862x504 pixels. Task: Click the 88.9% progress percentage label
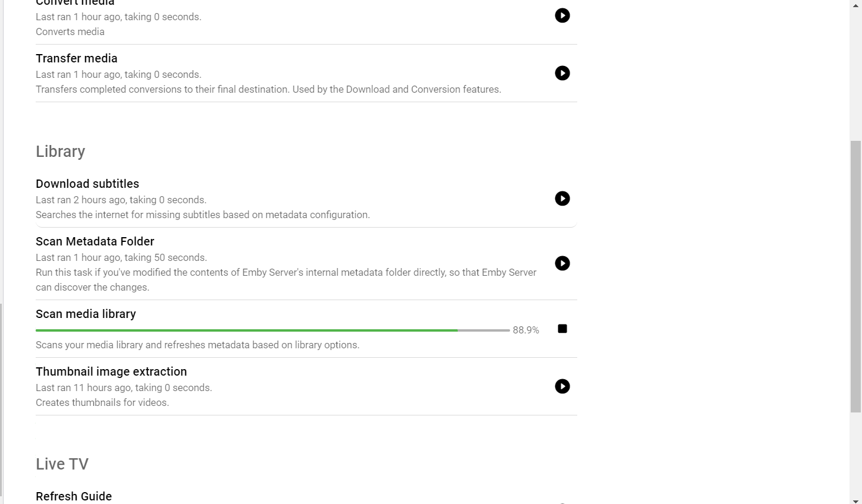pyautogui.click(x=526, y=330)
